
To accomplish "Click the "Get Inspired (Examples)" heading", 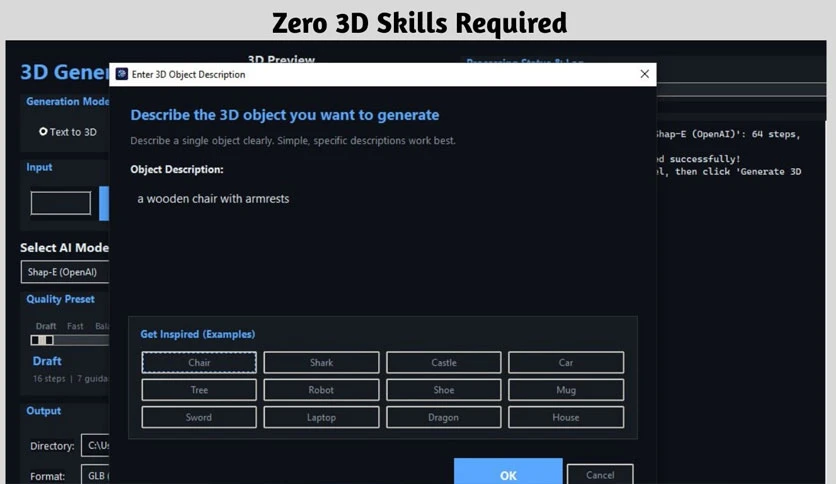I will pos(198,334).
